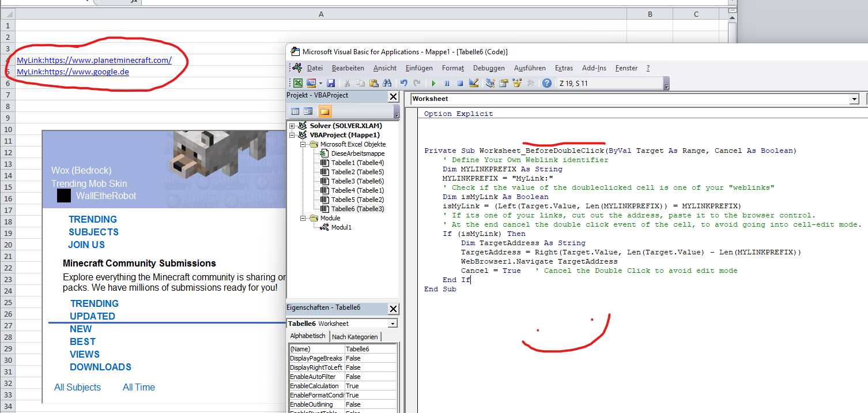Expand the Solver (SOLVER.XLAM) project node

[x=292, y=126]
